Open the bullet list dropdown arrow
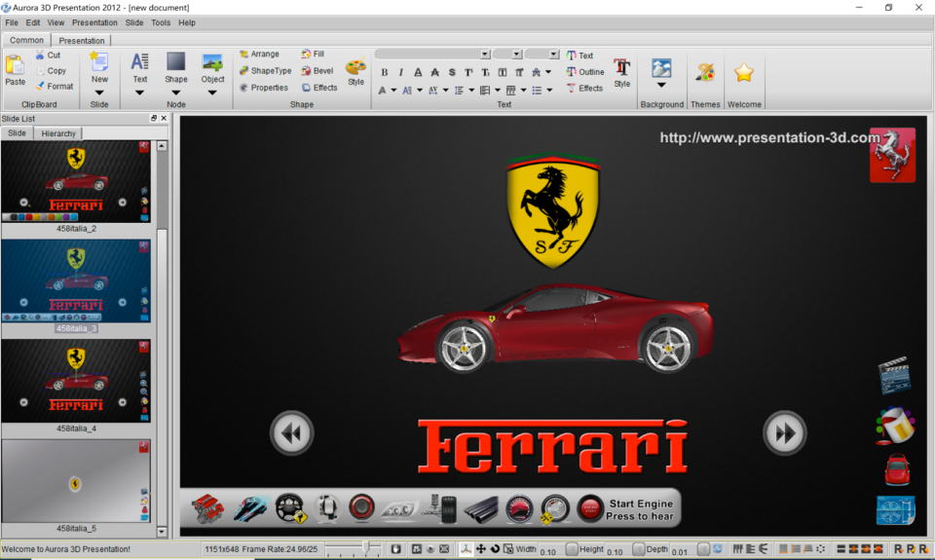The width and height of the screenshot is (935, 560). (x=549, y=90)
